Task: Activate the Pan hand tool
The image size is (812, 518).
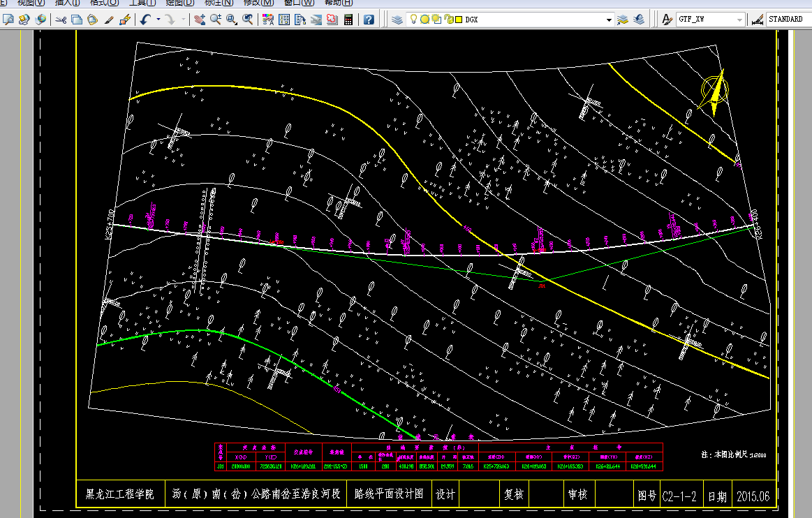Action: [x=200, y=20]
